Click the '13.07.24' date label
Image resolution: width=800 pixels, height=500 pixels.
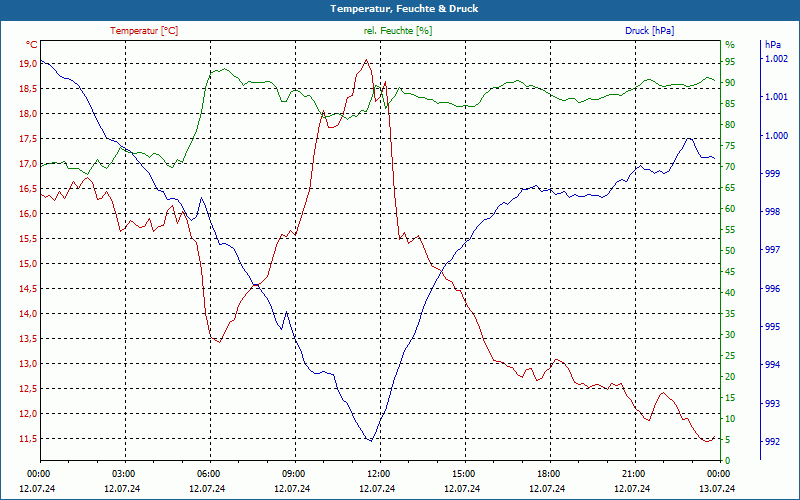[717, 488]
